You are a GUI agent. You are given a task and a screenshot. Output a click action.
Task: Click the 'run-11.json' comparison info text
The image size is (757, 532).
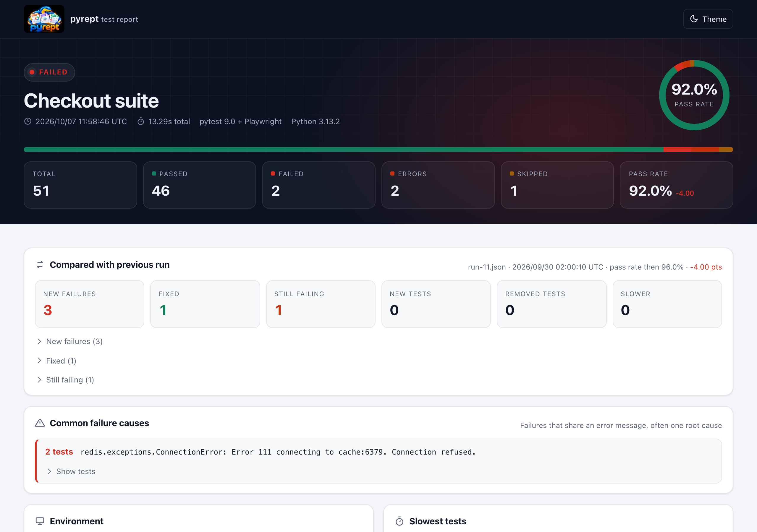[x=594, y=267]
